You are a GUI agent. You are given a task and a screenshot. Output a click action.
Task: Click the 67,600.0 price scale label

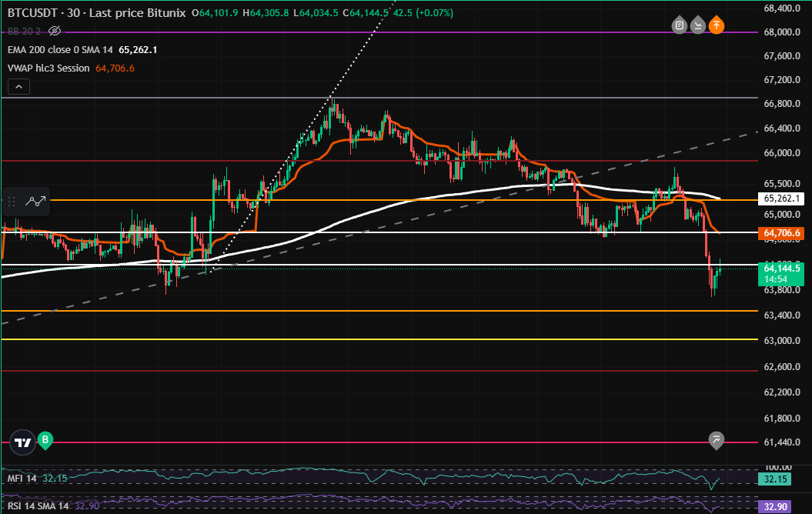tap(782, 56)
